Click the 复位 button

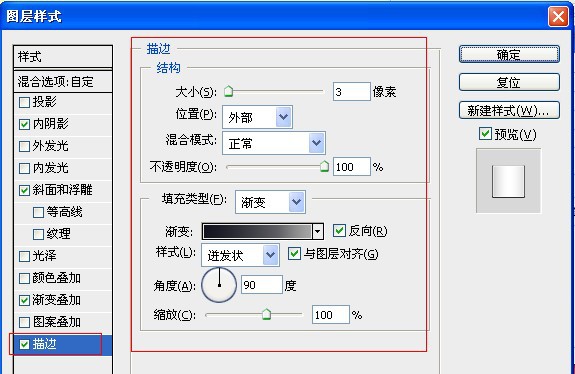[509, 82]
